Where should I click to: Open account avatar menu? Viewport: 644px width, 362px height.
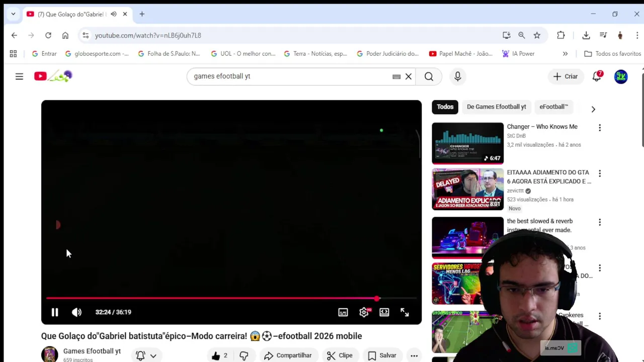pos(621,76)
